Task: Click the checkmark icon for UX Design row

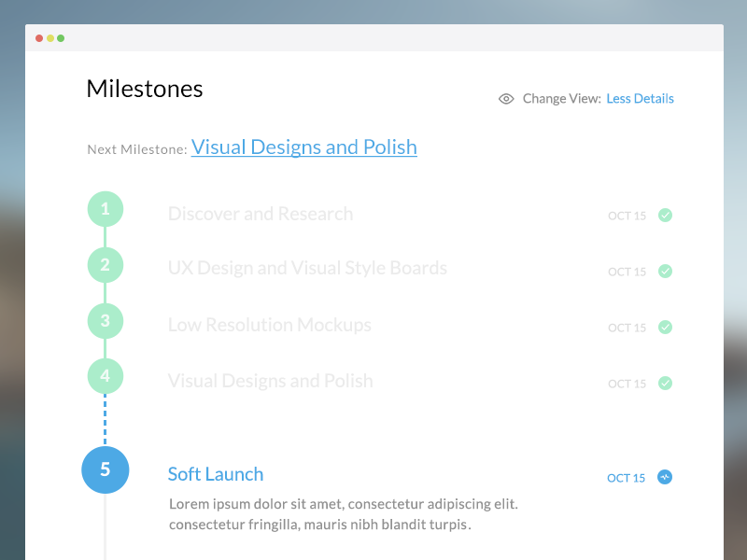Action: (x=665, y=271)
